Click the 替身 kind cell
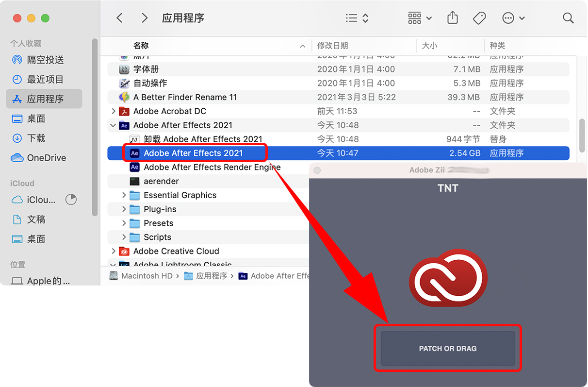The width and height of the screenshot is (588, 387). 498,139
